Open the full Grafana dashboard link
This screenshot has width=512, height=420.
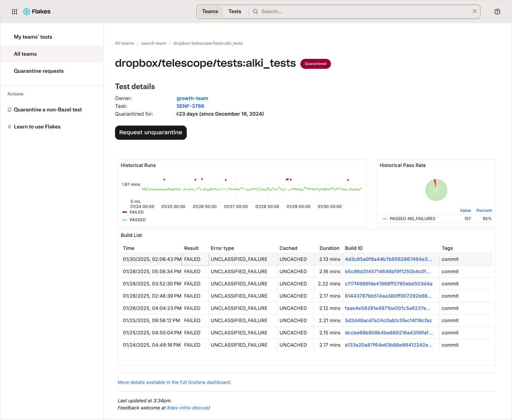pos(174,382)
